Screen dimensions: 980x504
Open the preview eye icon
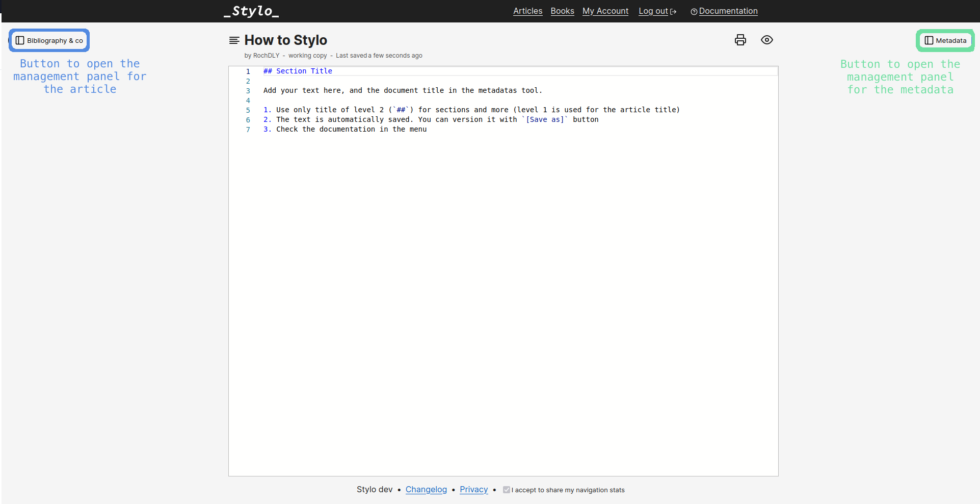click(x=767, y=40)
